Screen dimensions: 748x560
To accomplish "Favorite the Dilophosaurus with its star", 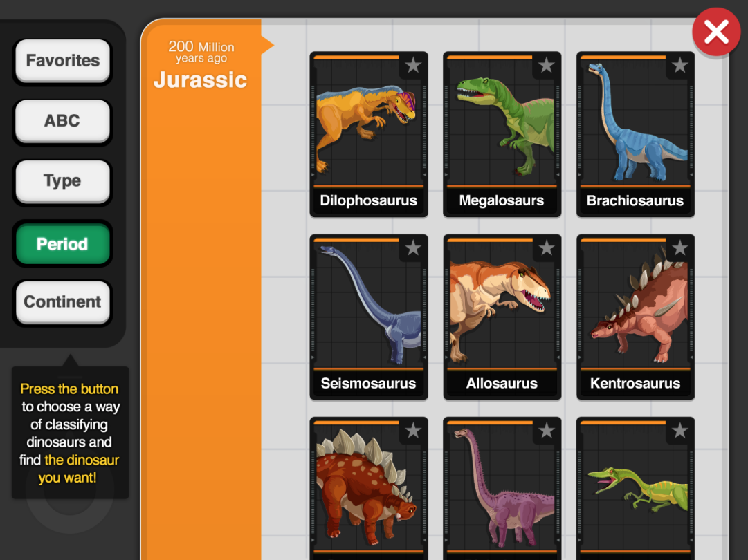I will pyautogui.click(x=413, y=65).
